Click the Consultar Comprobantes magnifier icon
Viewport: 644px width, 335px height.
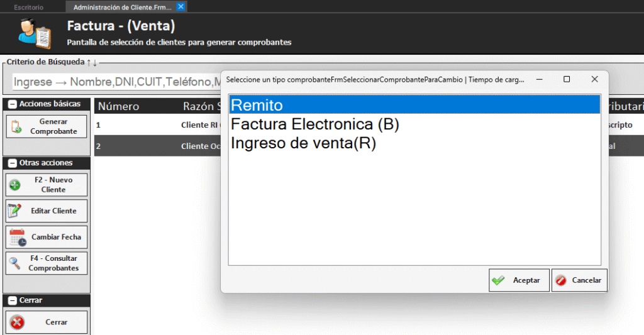(15, 263)
